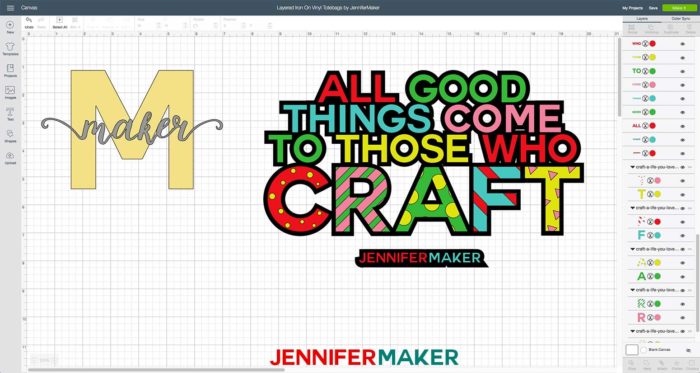The width and height of the screenshot is (700, 373).
Task: Switch to the Layers tab
Action: 642,19
